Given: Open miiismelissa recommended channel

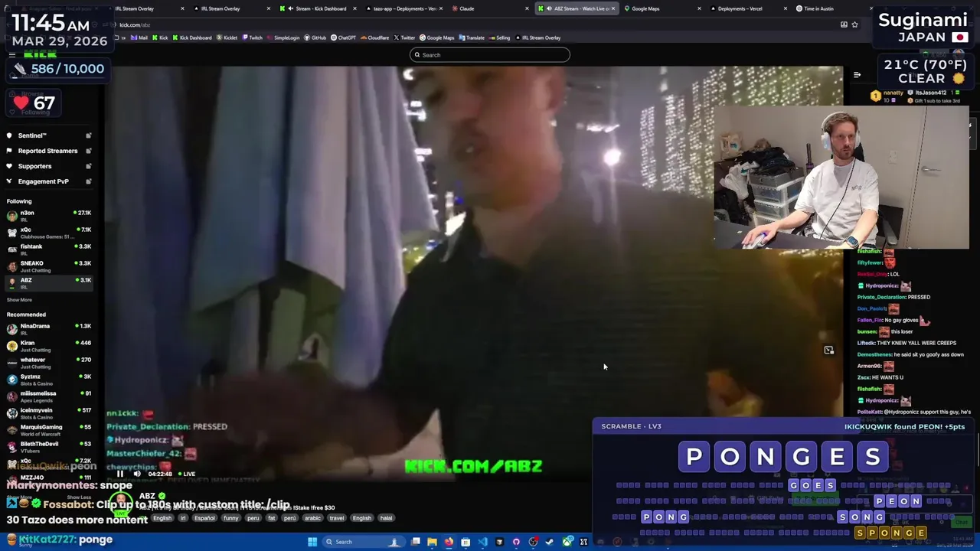Looking at the screenshot, I should (49, 396).
